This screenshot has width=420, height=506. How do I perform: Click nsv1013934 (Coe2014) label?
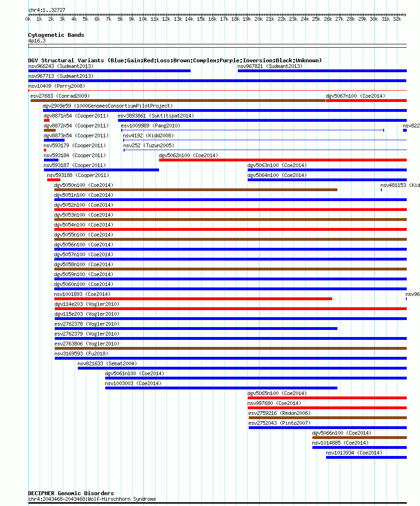354,453
